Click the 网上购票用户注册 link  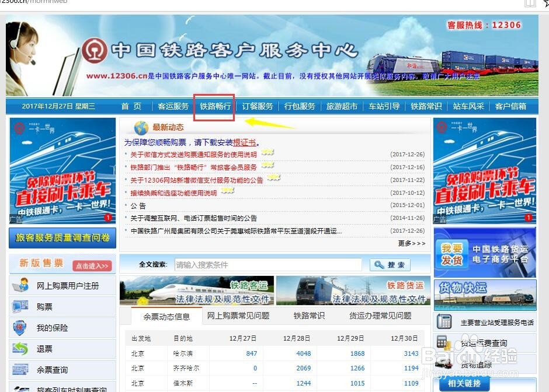point(68,286)
